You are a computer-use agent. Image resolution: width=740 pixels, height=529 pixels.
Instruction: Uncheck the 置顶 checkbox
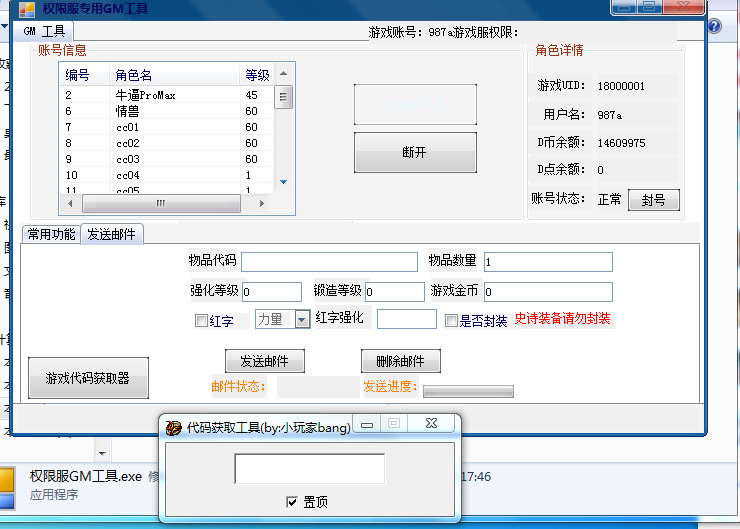292,502
